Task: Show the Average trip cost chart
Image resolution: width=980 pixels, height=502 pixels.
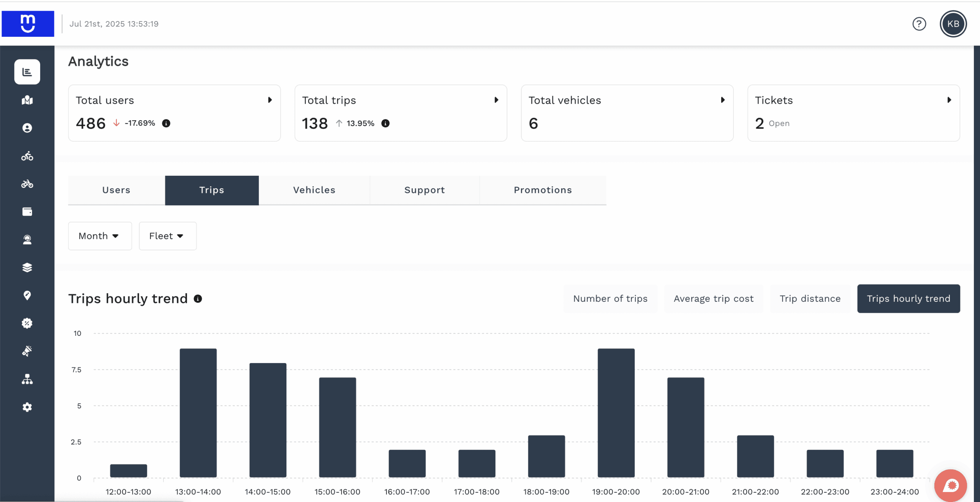Action: click(x=714, y=299)
